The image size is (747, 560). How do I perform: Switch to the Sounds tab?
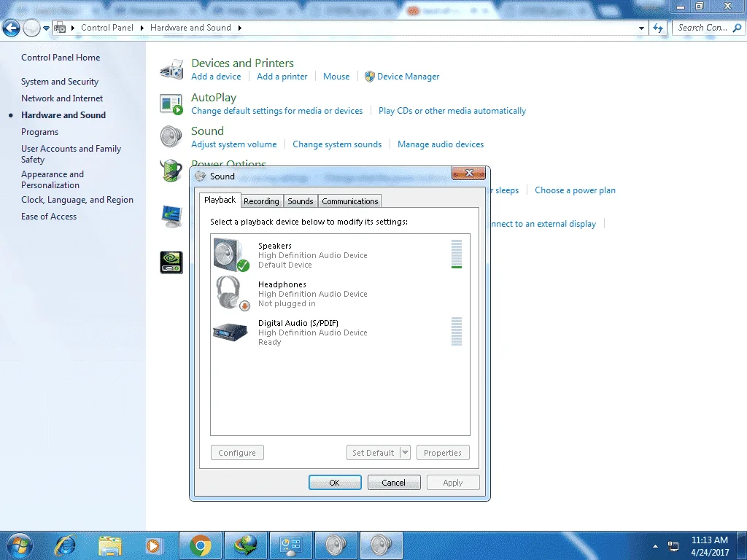[x=301, y=201]
